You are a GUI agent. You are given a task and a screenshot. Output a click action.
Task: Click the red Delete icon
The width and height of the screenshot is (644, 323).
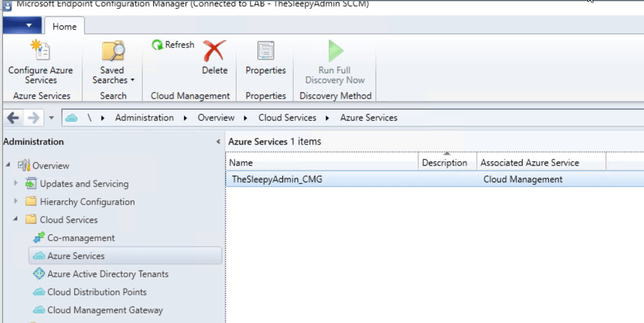click(214, 52)
